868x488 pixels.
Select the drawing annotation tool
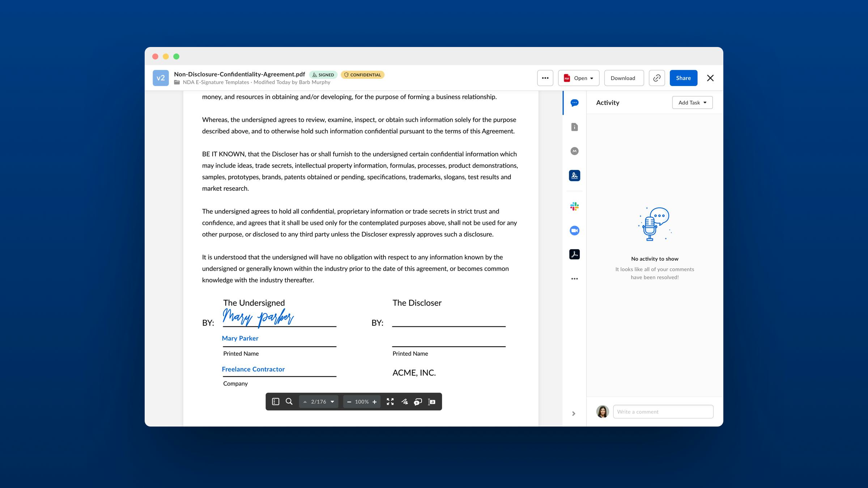[404, 402]
